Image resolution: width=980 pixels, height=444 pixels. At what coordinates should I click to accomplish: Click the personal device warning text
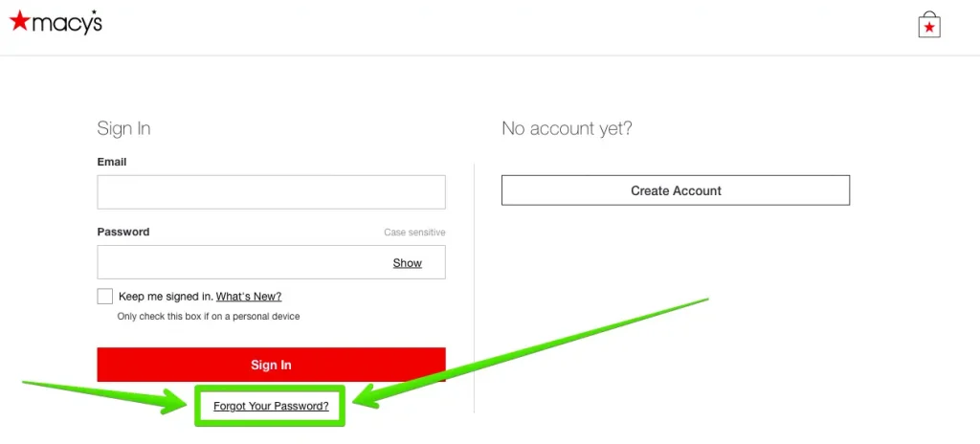(x=209, y=317)
